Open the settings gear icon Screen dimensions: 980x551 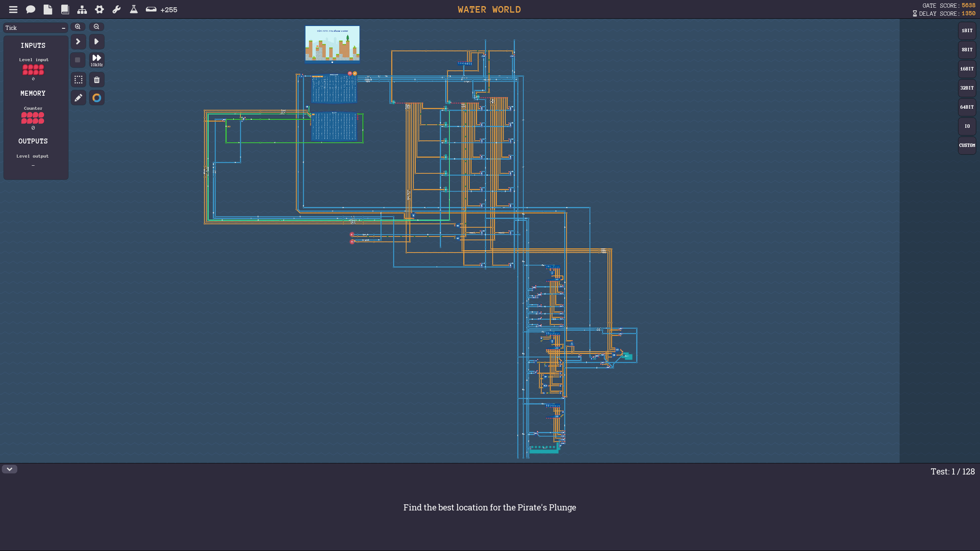100,10
